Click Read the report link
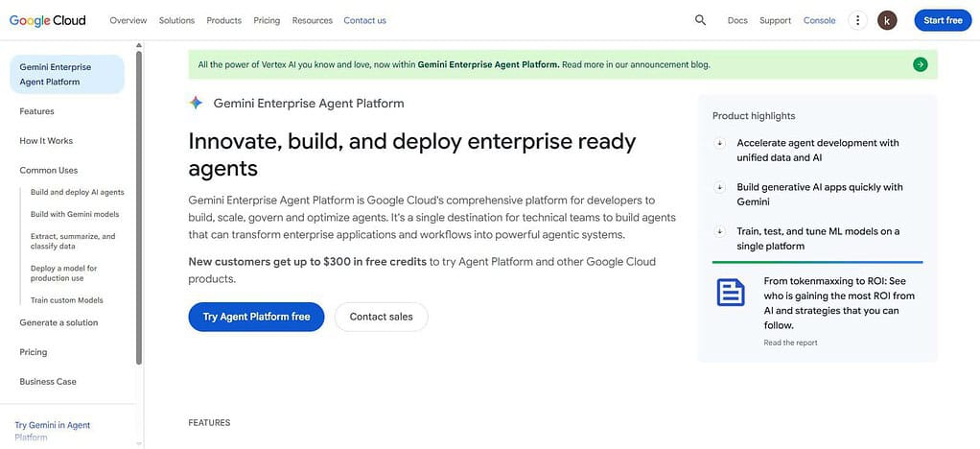 (x=790, y=343)
